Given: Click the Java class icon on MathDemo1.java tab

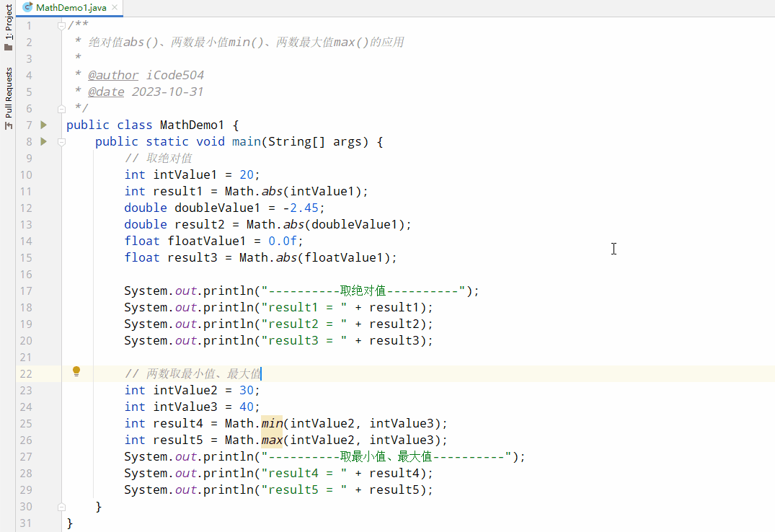Looking at the screenshot, I should (27, 7).
